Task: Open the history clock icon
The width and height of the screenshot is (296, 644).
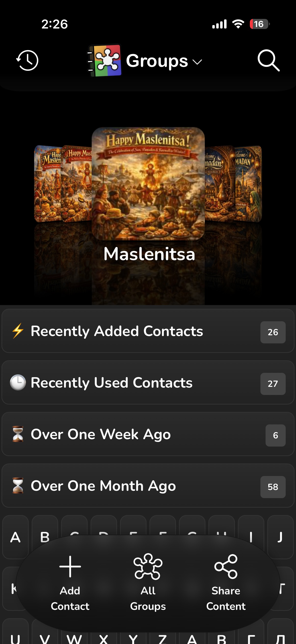Action: [27, 60]
